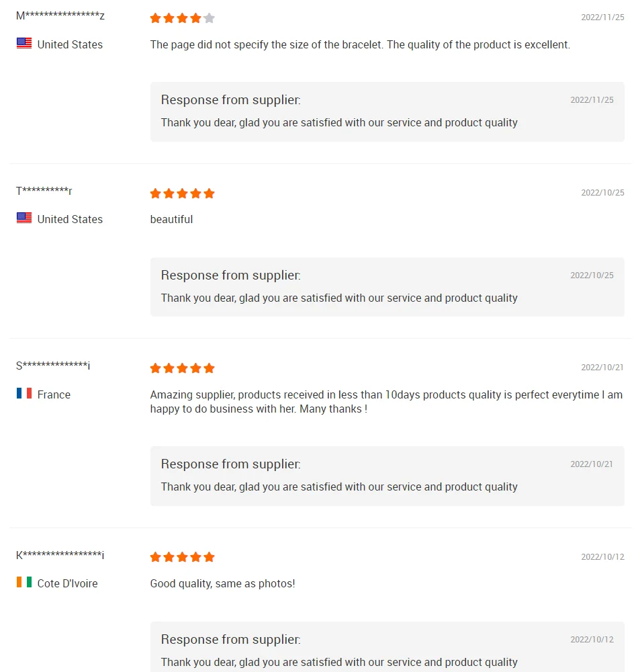Select reviewer name starting with T

44,192
